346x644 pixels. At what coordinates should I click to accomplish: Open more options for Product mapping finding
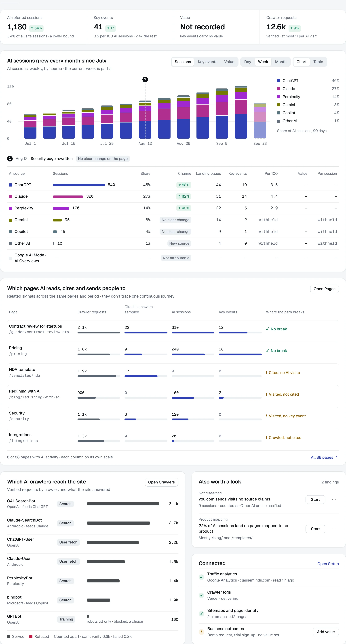(x=334, y=529)
